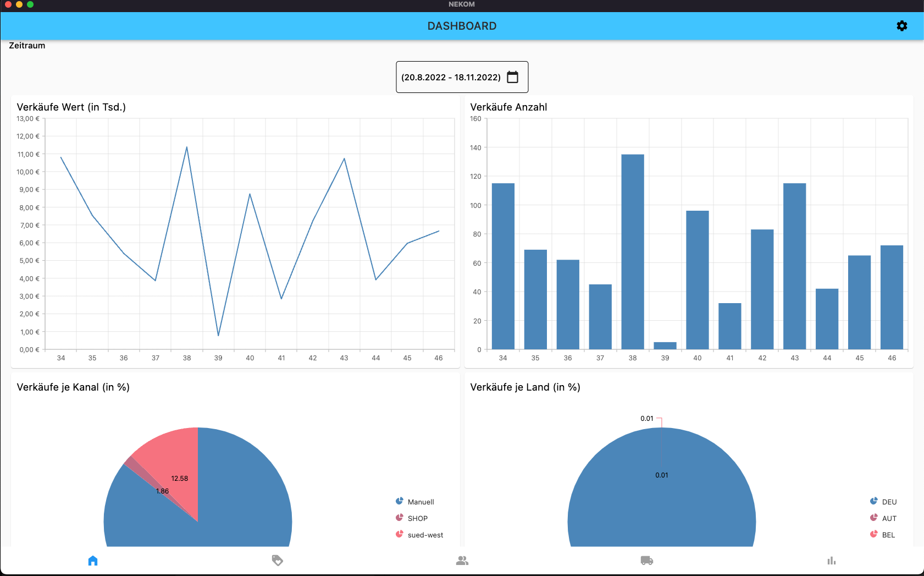Toggle the SHOP legend entry
This screenshot has width=924, height=576.
(x=412, y=518)
